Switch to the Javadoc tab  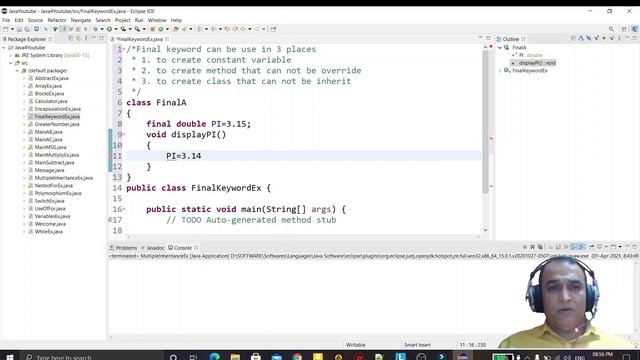153,248
